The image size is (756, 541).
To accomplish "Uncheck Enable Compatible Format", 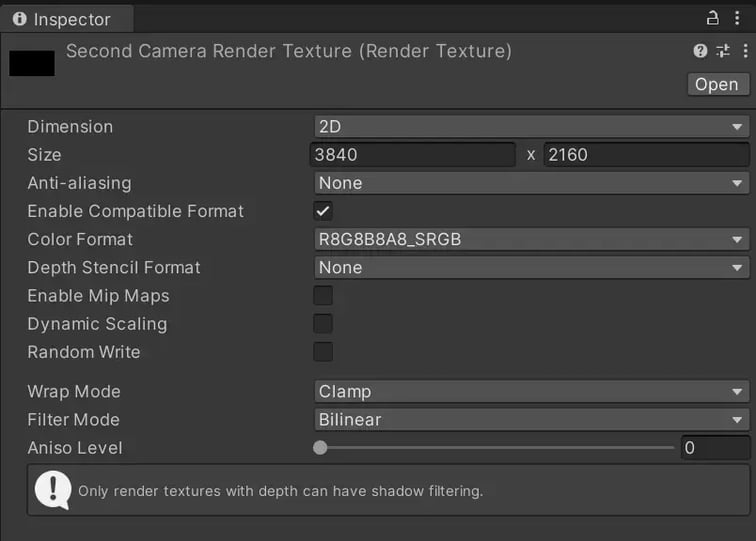I will point(323,211).
